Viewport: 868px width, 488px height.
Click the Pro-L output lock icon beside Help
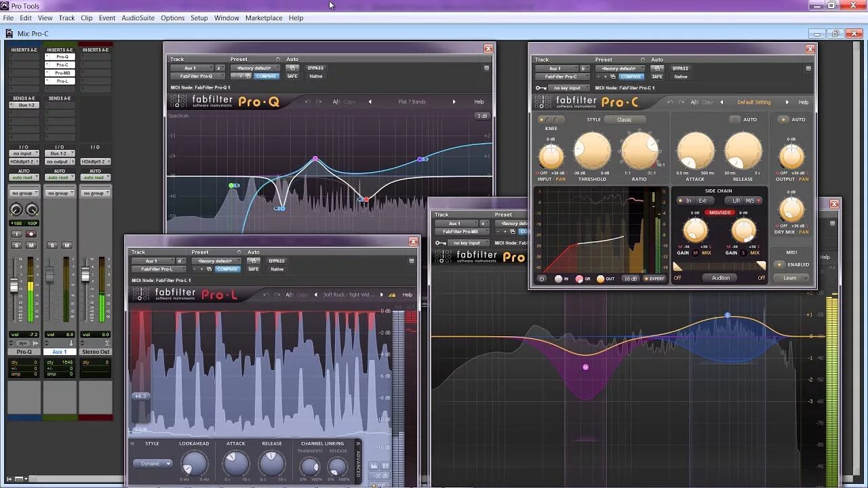pyautogui.click(x=392, y=295)
